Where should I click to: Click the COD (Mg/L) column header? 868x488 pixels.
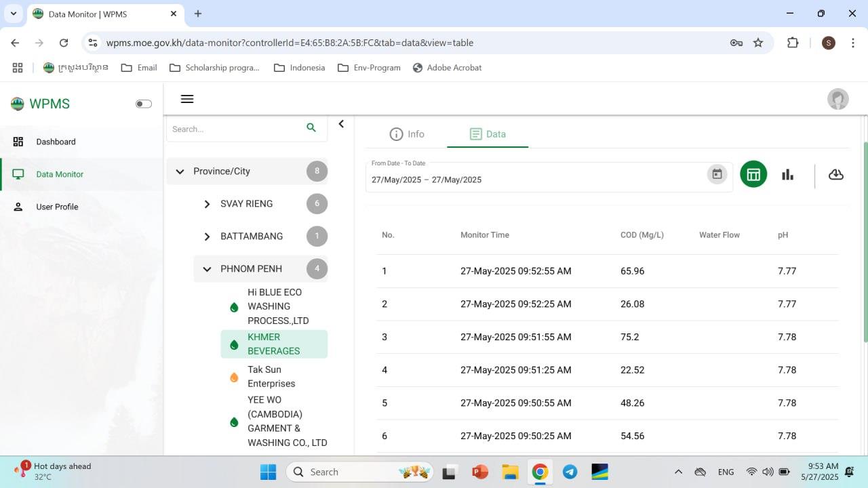click(x=642, y=235)
